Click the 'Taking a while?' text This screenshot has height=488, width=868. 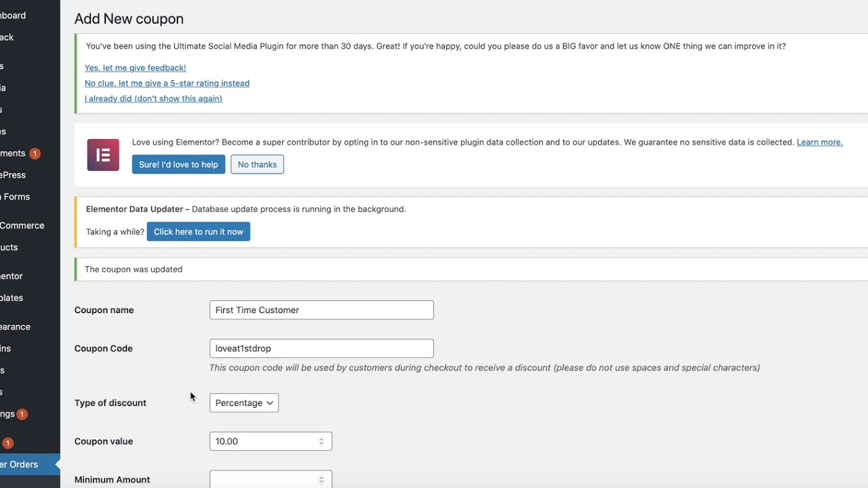pyautogui.click(x=115, y=232)
